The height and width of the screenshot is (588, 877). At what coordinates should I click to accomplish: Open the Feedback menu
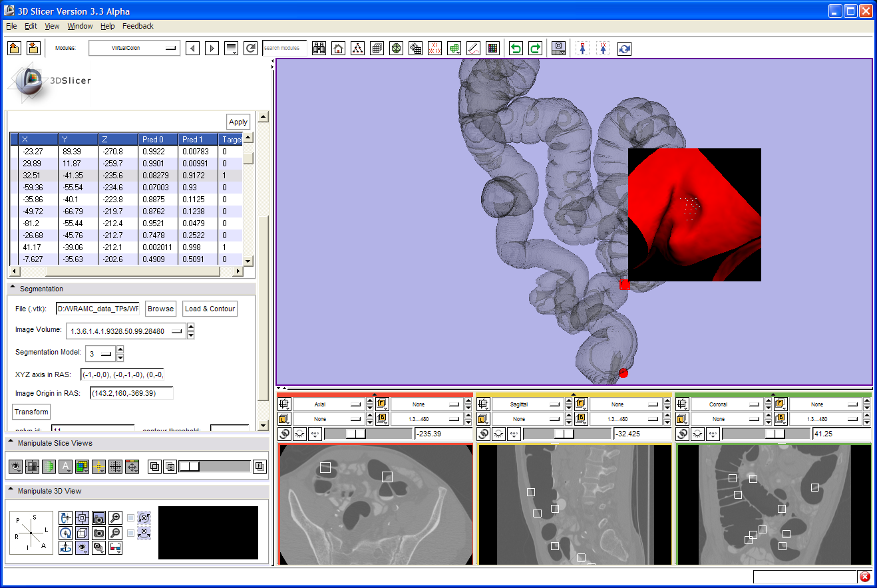click(138, 26)
